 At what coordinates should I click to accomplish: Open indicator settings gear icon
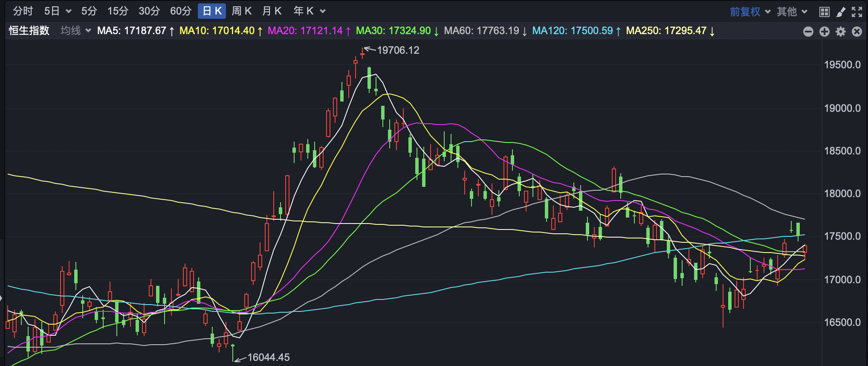pos(841,31)
